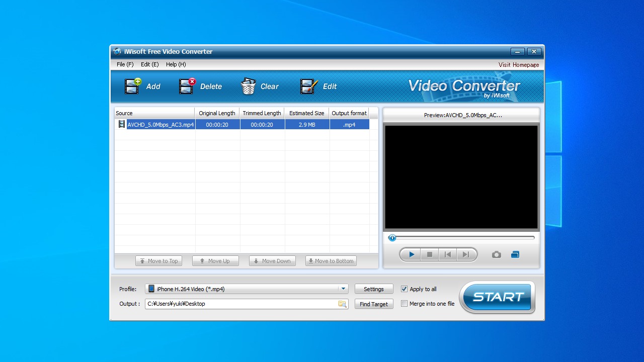Screen dimensions: 644x362
Task: Click inside the Output path field
Action: (x=242, y=304)
